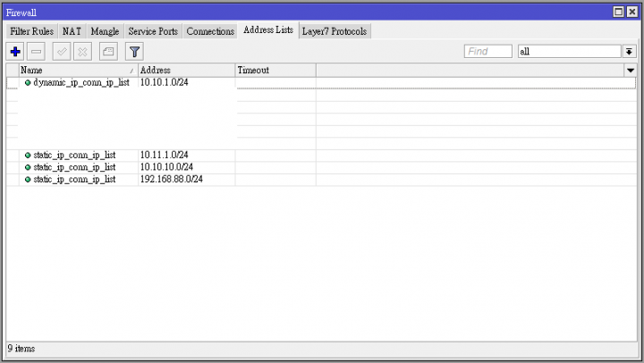Maximize the Firewall window
644x363 pixels.
click(x=618, y=12)
